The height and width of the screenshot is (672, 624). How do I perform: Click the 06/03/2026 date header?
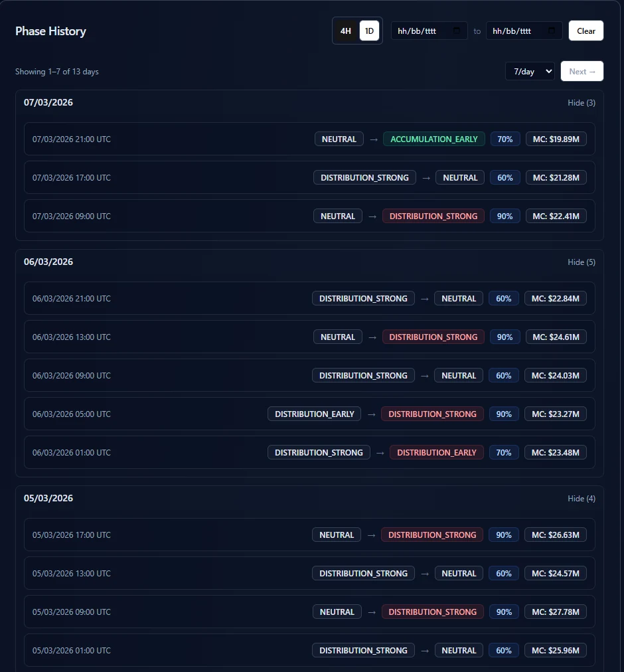coord(48,262)
